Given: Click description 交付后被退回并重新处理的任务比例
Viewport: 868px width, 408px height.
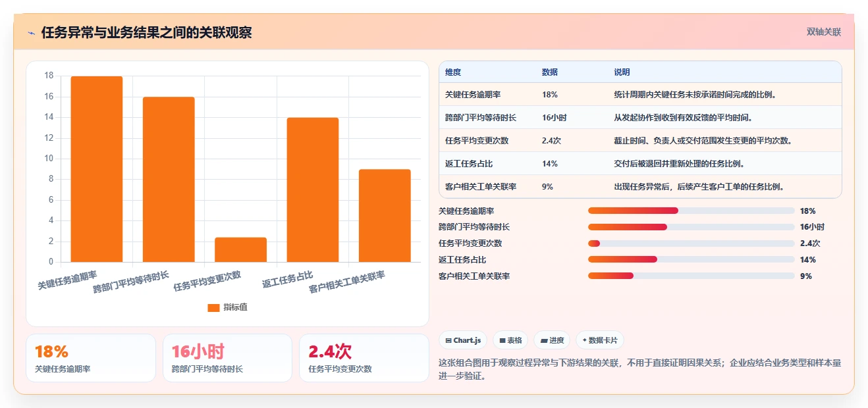Looking at the screenshot, I should 680,164.
